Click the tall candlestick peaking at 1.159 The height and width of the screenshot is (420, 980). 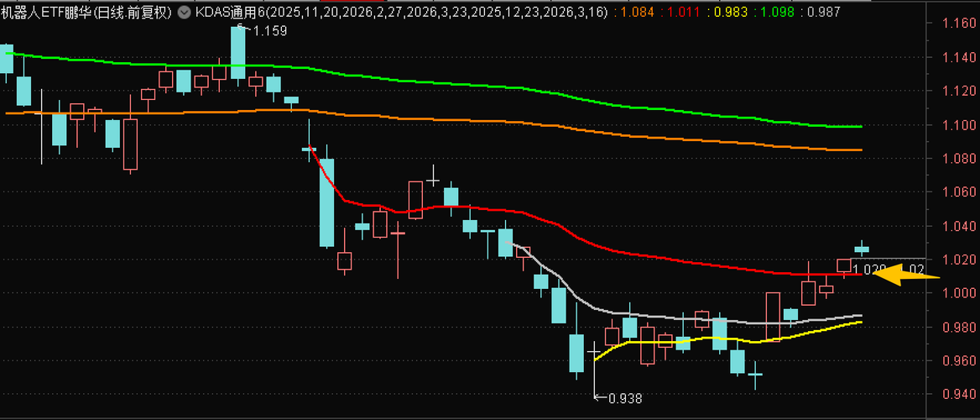click(238, 53)
